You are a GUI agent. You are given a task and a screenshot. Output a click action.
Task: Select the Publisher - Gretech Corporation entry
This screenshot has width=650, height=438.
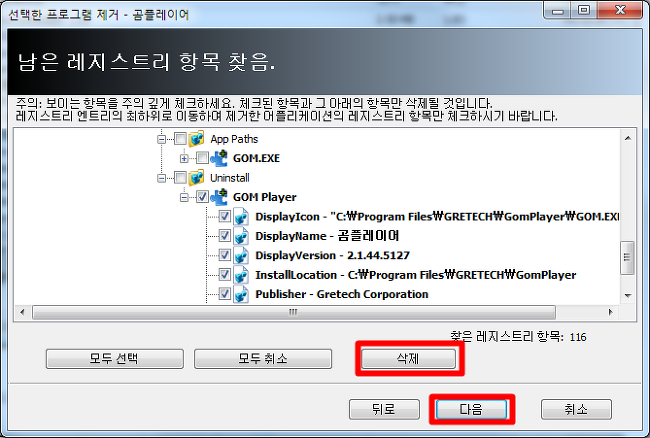click(342, 294)
